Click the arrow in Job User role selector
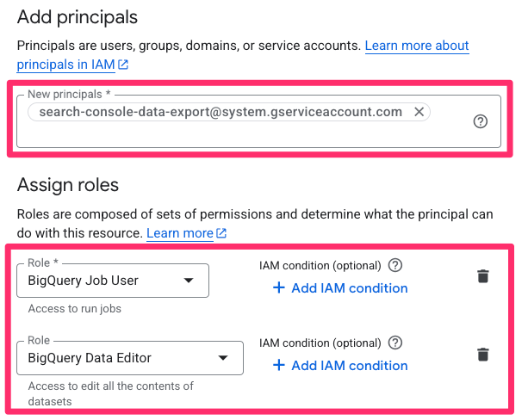 pos(189,281)
